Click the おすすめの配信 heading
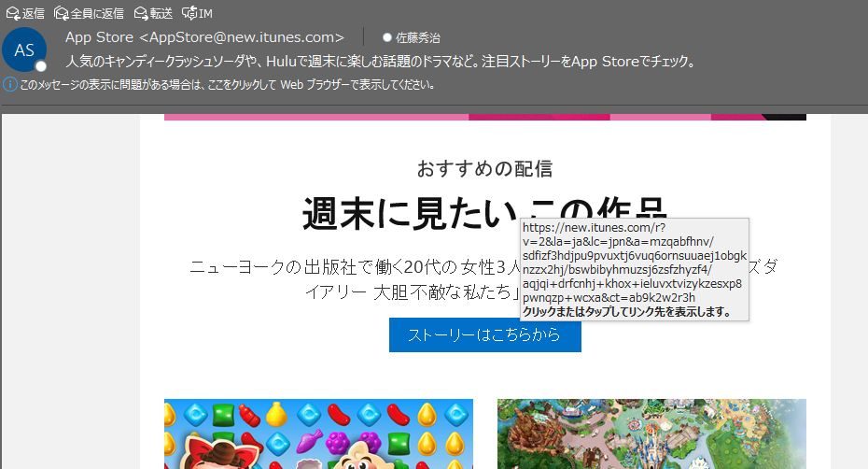868x469 pixels. (485, 168)
